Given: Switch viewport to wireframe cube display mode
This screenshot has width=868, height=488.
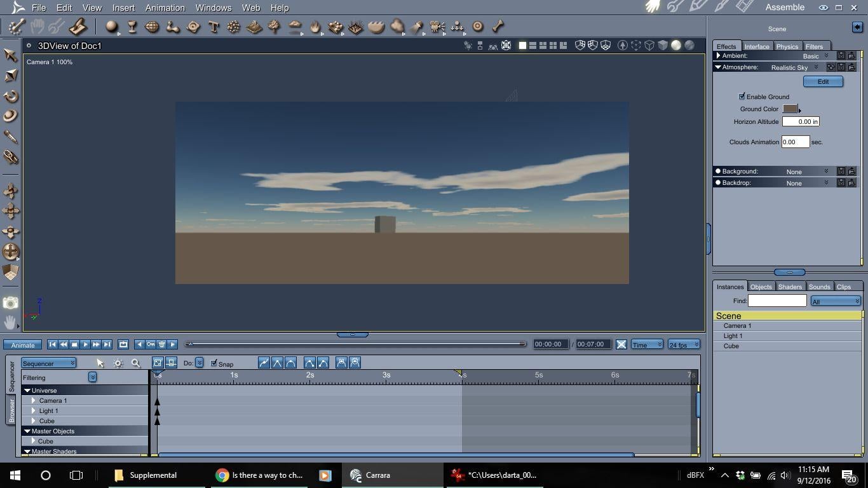Looking at the screenshot, I should [649, 45].
